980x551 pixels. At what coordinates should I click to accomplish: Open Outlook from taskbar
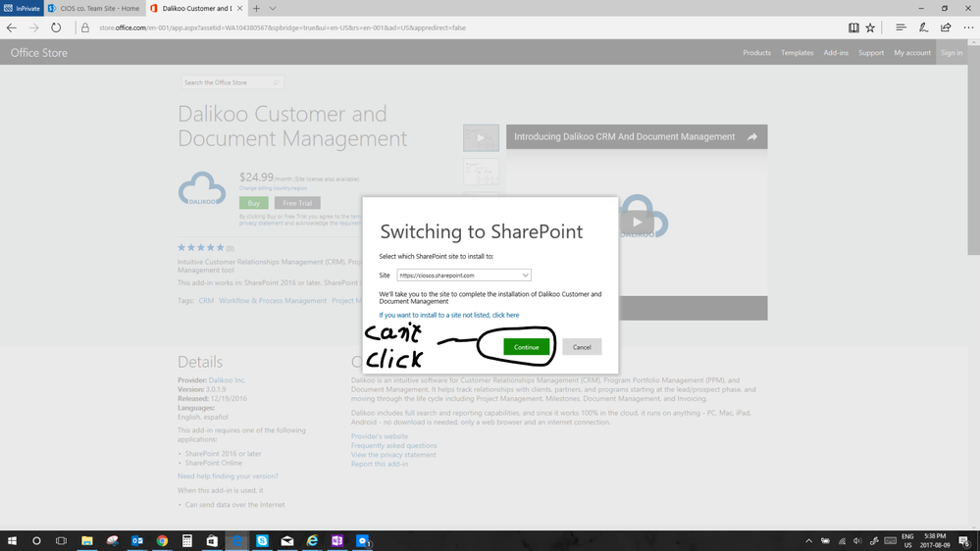point(137,541)
